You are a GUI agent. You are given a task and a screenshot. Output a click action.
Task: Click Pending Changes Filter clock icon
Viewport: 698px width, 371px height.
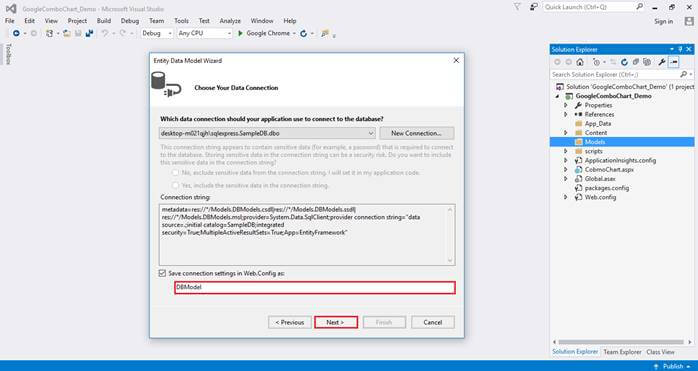(x=597, y=62)
